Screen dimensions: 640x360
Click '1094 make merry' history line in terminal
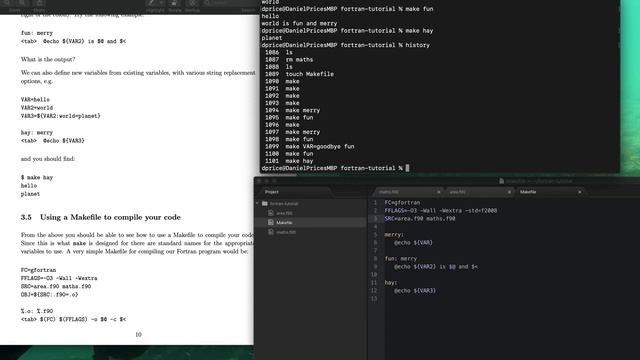pyautogui.click(x=292, y=110)
